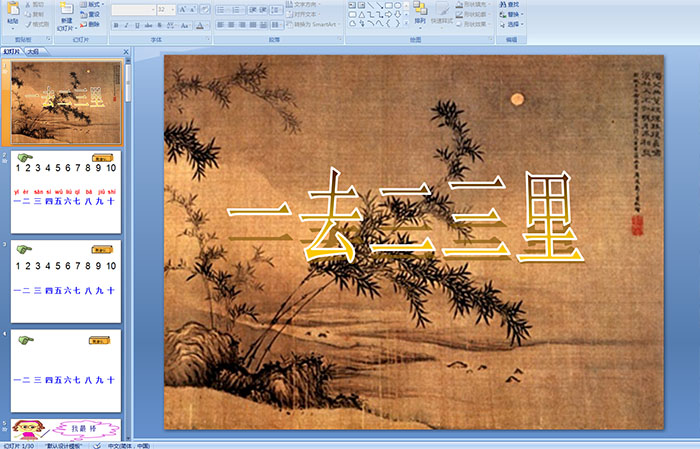Viewport: 700px width, 449px height.
Task: Click the Increase Indent icon
Action: coord(263,9)
